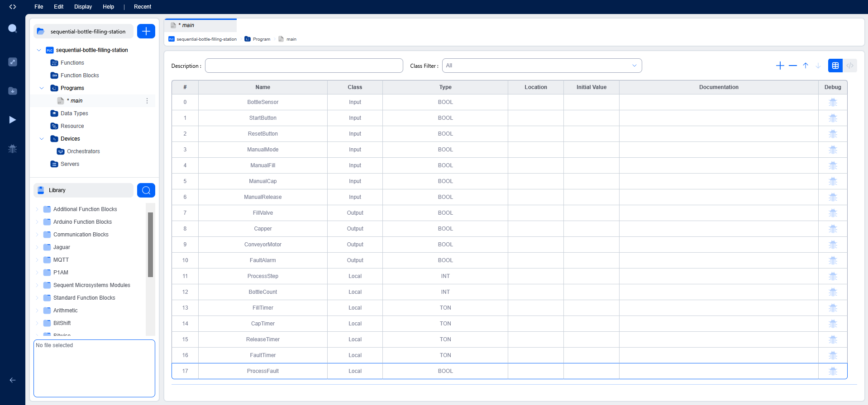The width and height of the screenshot is (868, 405).
Task: Click the debugger bug icon in sidebar
Action: click(13, 149)
